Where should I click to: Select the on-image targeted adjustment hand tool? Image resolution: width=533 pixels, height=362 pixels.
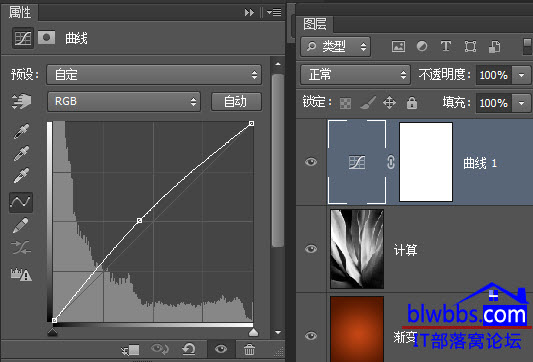[x=21, y=101]
